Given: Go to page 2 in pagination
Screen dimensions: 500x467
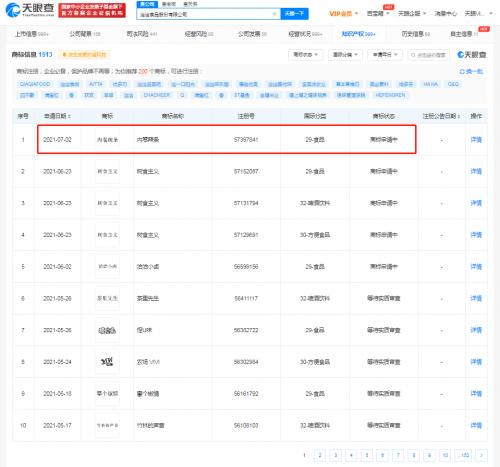Looking at the screenshot, I should (320, 455).
